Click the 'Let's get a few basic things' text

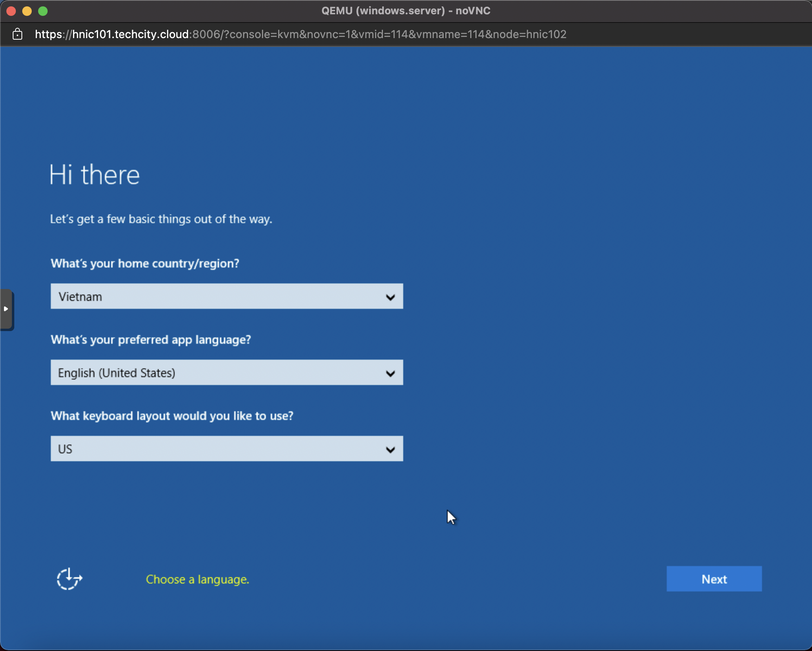[x=161, y=219]
